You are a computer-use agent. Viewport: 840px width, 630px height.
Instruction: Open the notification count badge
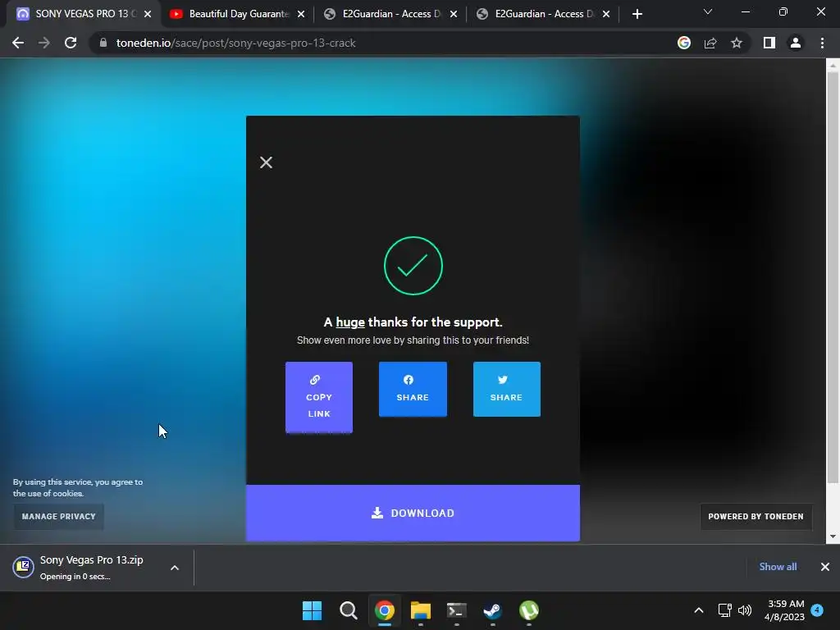tap(817, 609)
